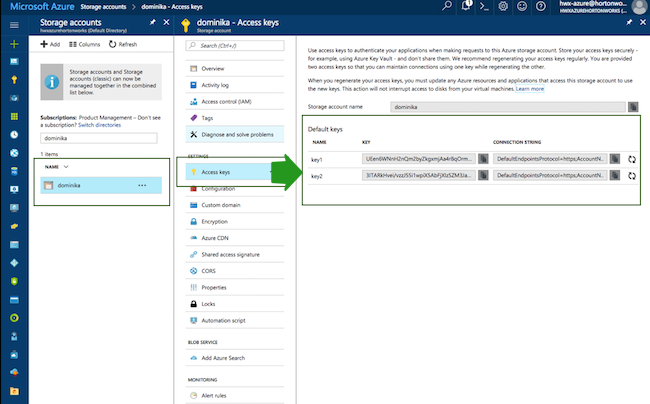Sort by NAME column chevron

66,167
